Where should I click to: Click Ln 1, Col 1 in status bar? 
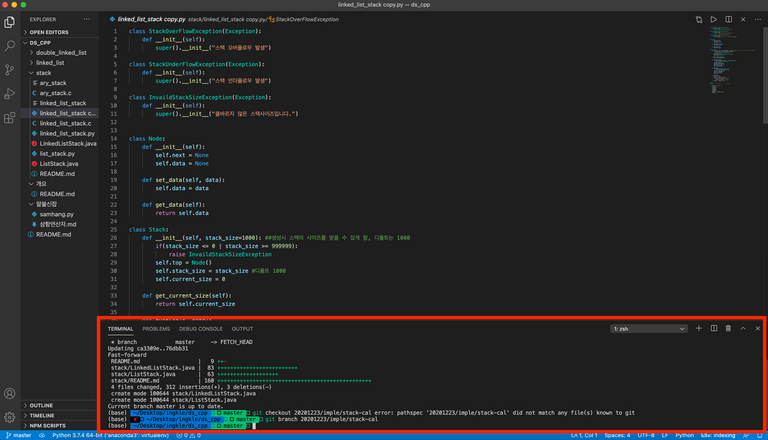[x=584, y=435]
